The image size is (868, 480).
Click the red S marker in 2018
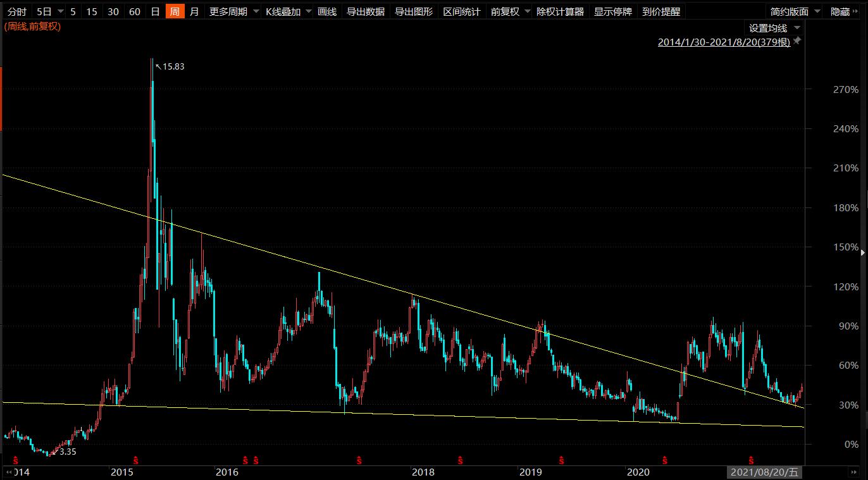[x=461, y=459]
